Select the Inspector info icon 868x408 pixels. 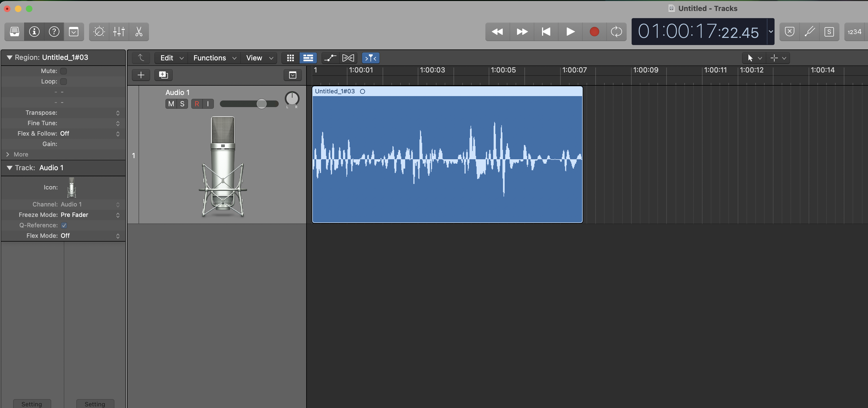(34, 31)
